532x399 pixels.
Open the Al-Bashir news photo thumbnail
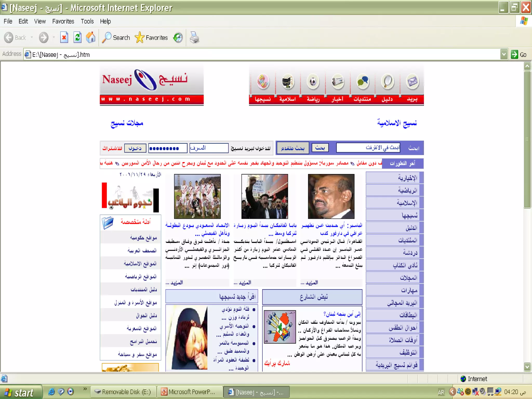[331, 196]
